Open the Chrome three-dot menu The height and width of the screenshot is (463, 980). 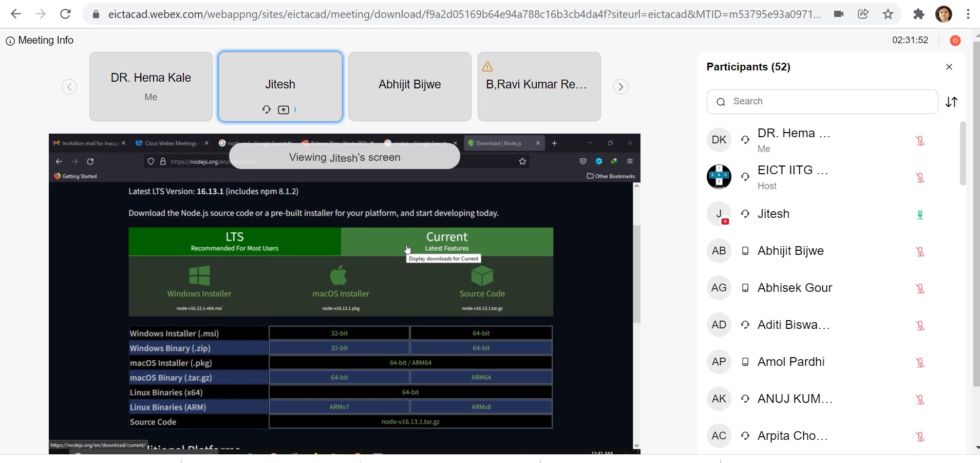click(x=968, y=14)
